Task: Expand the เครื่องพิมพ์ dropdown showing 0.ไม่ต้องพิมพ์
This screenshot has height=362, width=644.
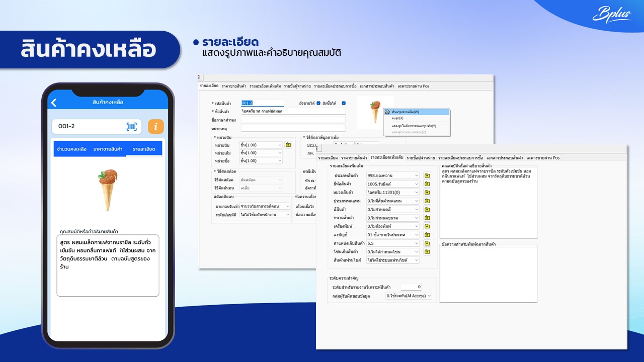Action: (392, 226)
